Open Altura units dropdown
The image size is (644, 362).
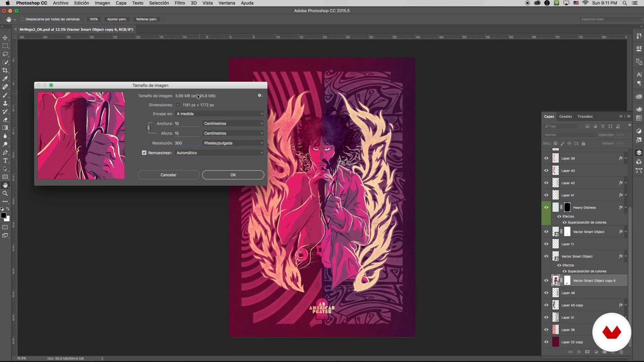coord(233,133)
